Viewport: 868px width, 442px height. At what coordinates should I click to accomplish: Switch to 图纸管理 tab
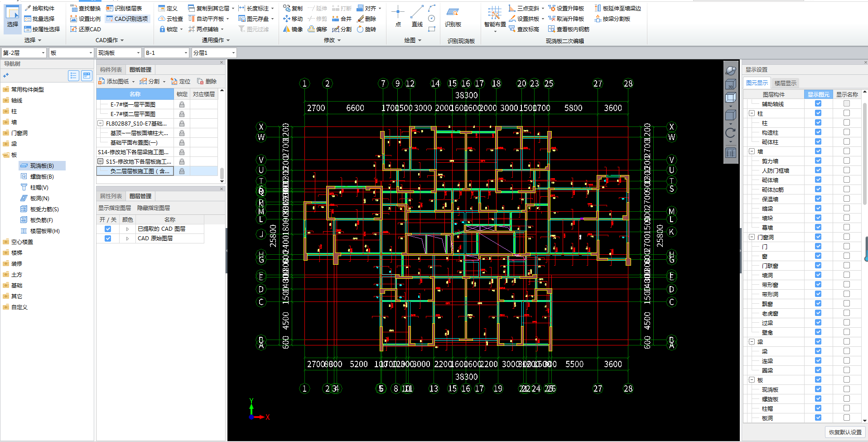(x=140, y=69)
